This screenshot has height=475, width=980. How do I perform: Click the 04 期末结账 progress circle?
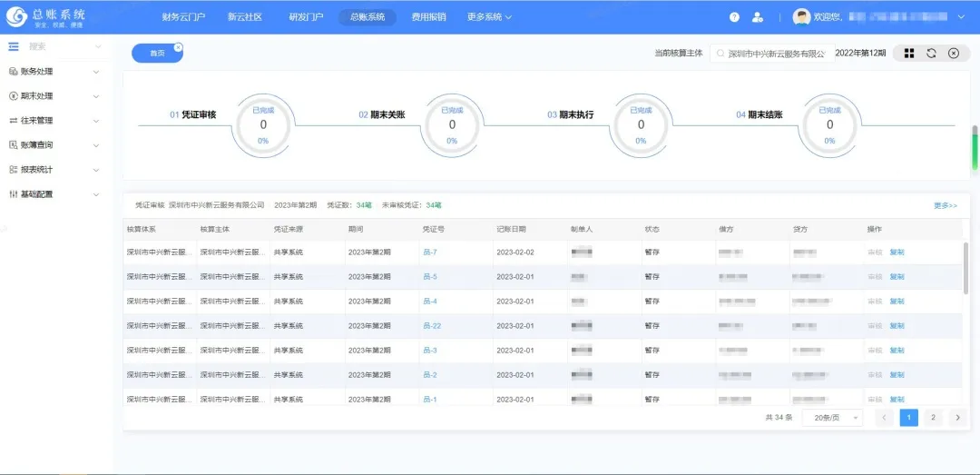(830, 125)
